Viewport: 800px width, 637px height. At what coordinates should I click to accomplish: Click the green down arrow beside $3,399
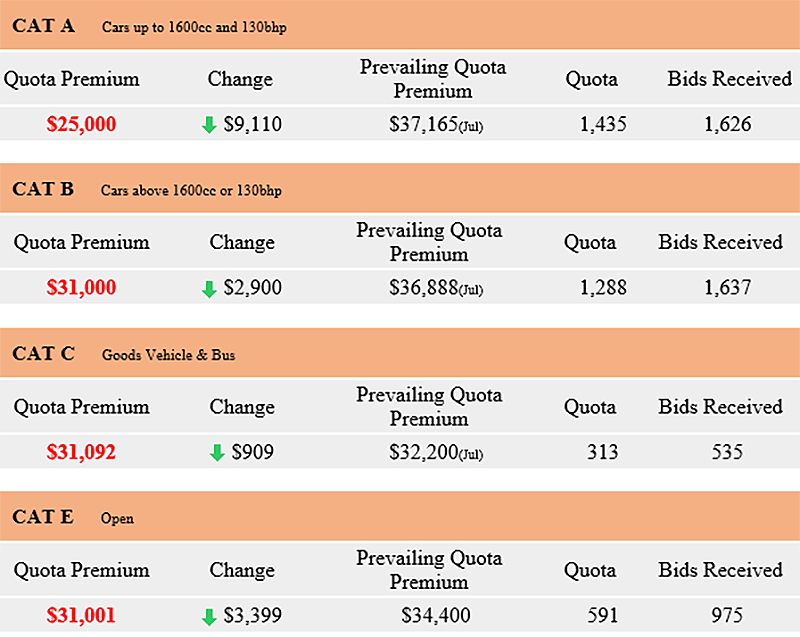click(x=209, y=616)
